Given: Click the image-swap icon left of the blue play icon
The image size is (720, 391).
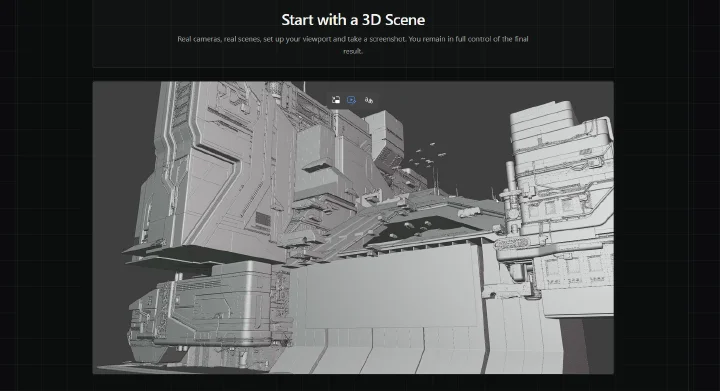Looking at the screenshot, I should (336, 100).
